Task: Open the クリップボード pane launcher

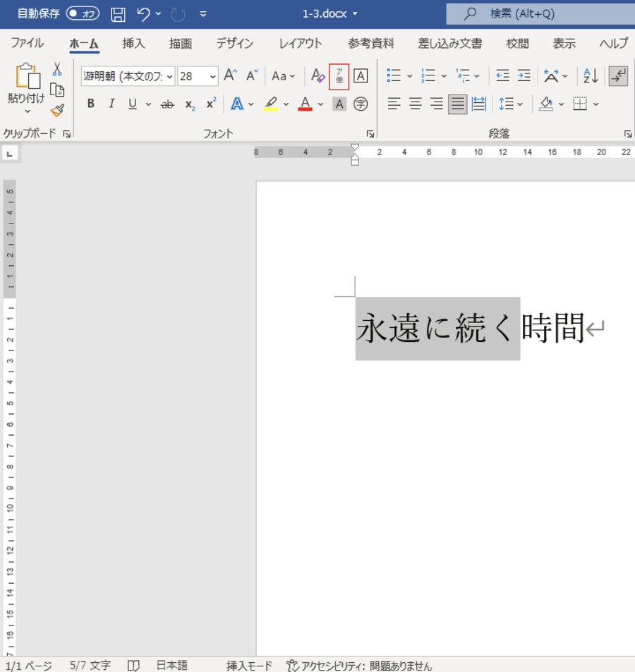Action: click(x=67, y=134)
